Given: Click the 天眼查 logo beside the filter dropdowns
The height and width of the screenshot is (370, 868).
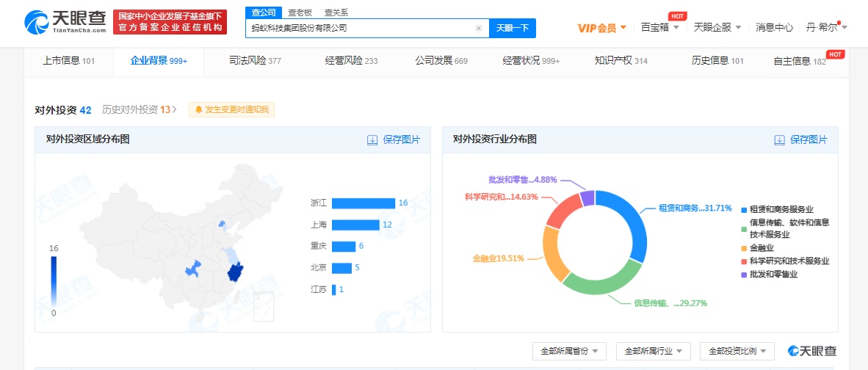Looking at the screenshot, I should point(813,351).
